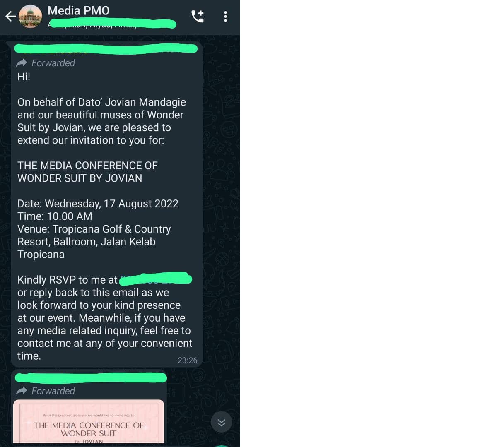Tap the redacted sender name on first message
504x447 pixels.
[106, 49]
